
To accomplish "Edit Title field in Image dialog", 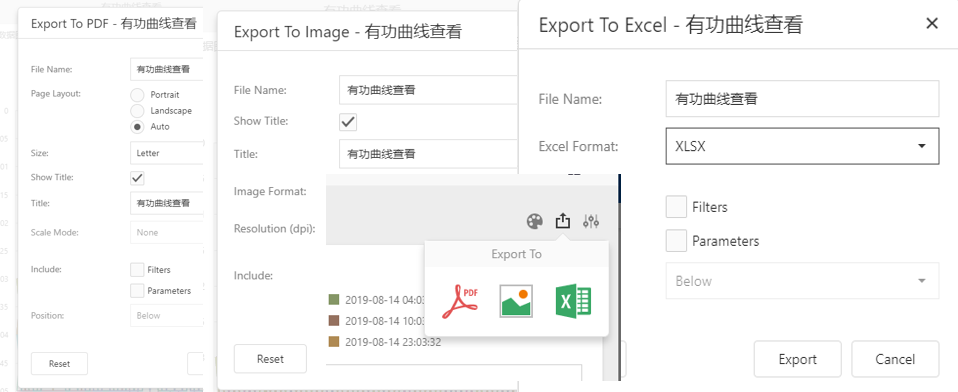I will coord(428,154).
